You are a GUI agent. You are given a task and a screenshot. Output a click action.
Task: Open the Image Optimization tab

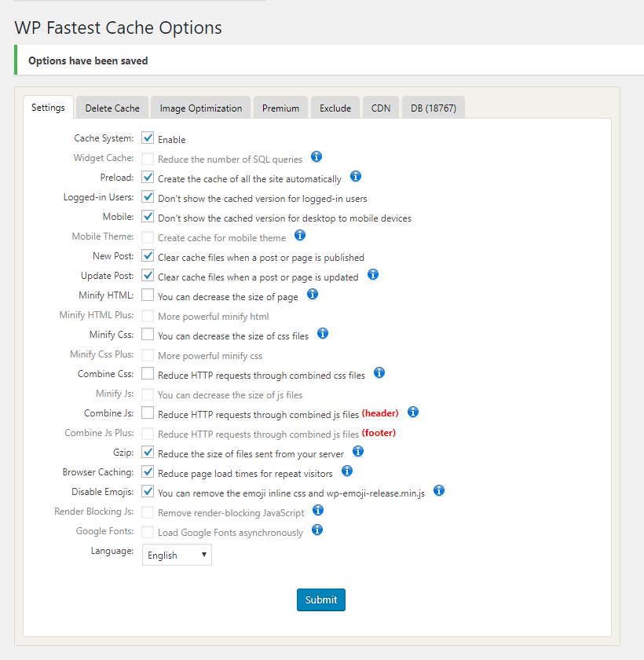pos(200,108)
